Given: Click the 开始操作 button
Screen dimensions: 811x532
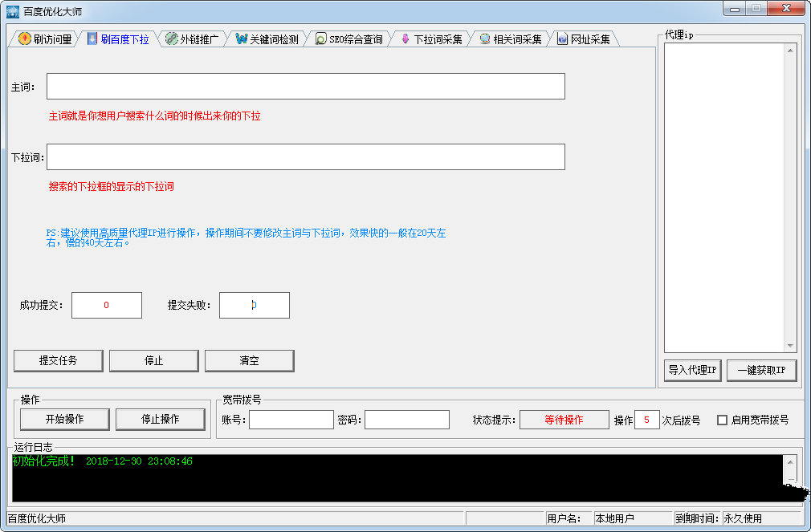Looking at the screenshot, I should (65, 420).
